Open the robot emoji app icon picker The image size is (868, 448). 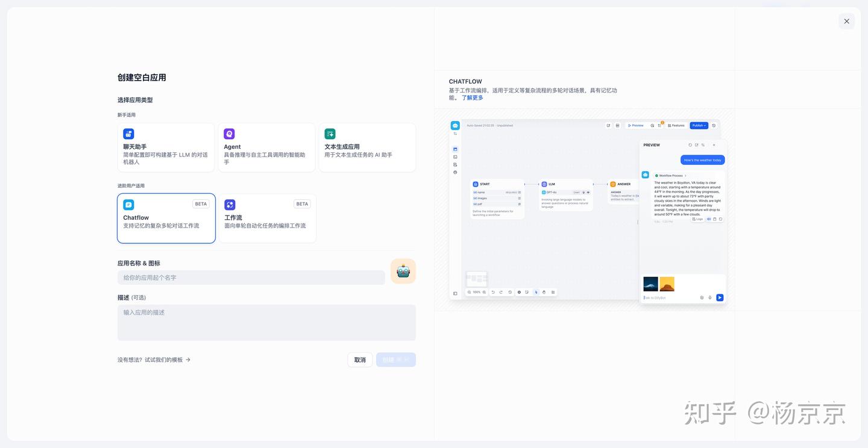403,271
